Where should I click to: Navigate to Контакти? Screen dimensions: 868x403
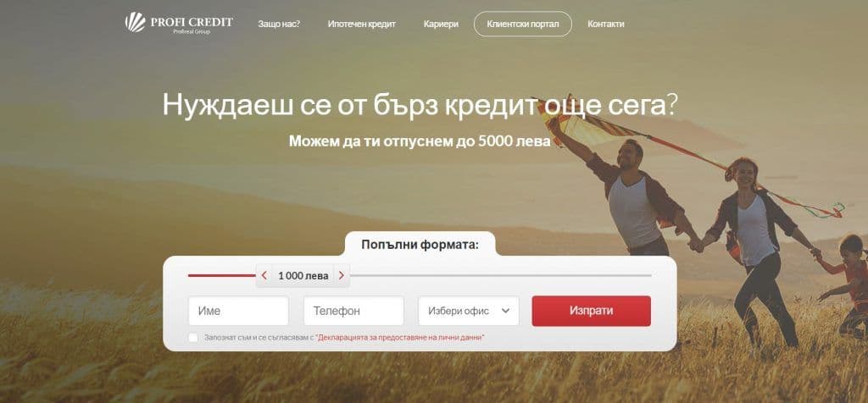pos(605,24)
